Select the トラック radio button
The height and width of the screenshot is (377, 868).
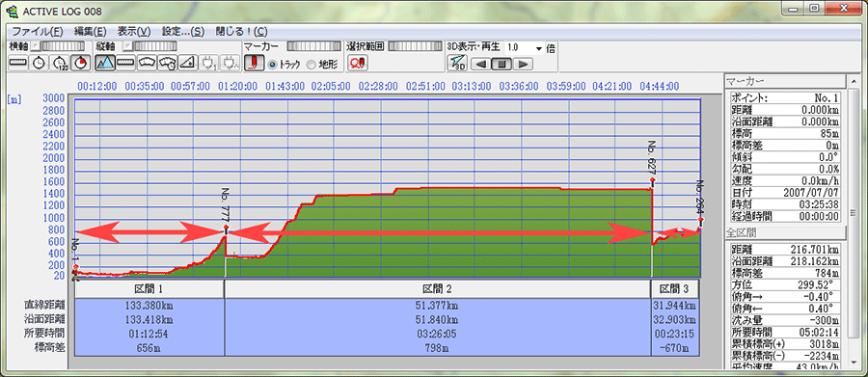[284, 65]
